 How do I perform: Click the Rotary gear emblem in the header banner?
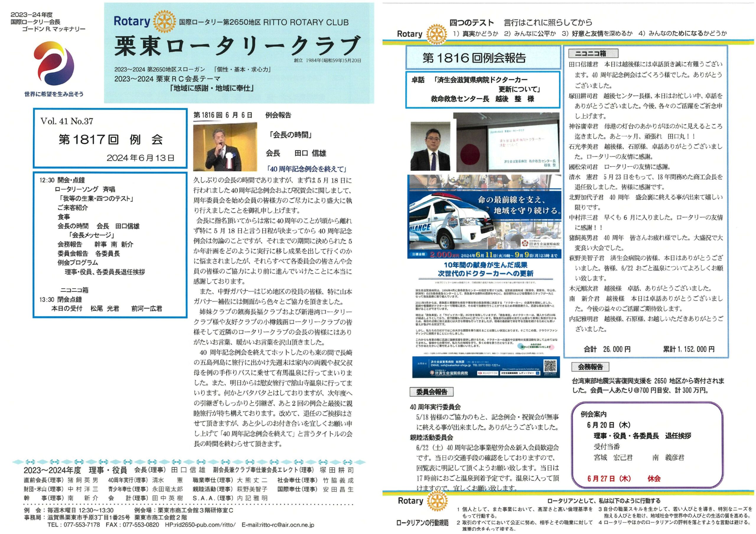pyautogui.click(x=164, y=21)
